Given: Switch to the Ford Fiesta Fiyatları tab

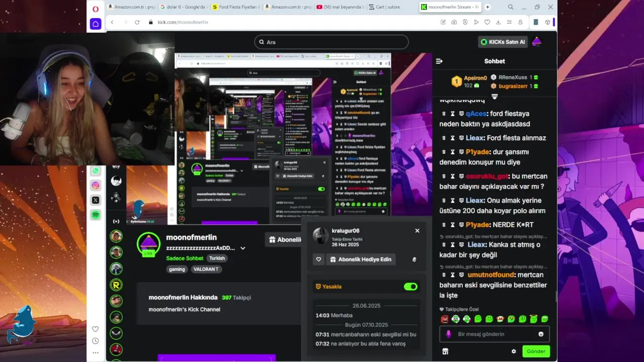Looking at the screenshot, I should tap(235, 7).
